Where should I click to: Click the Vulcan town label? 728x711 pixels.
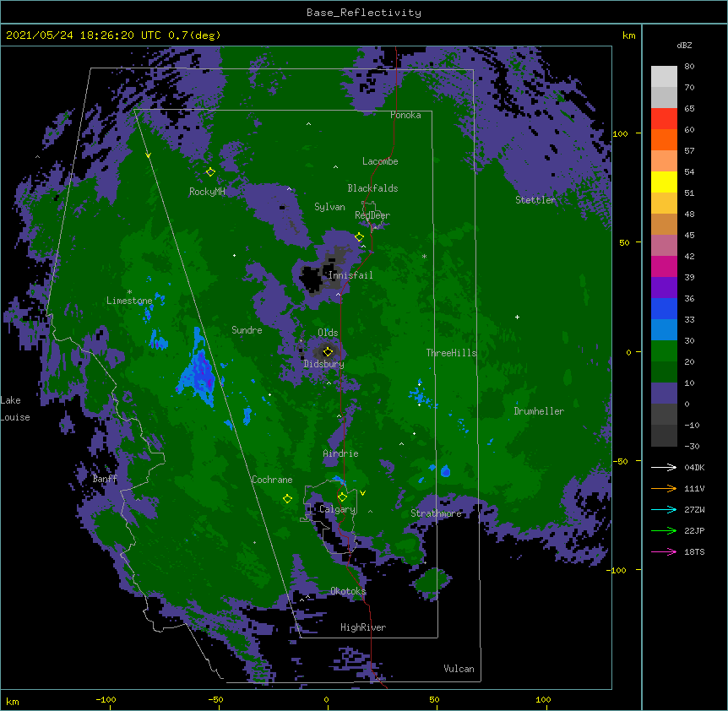click(x=459, y=669)
